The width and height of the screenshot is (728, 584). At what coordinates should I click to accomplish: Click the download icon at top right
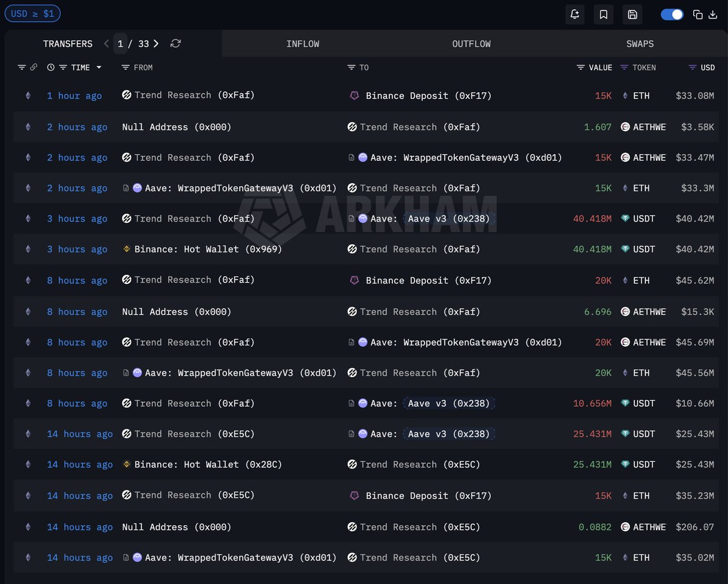[712, 15]
